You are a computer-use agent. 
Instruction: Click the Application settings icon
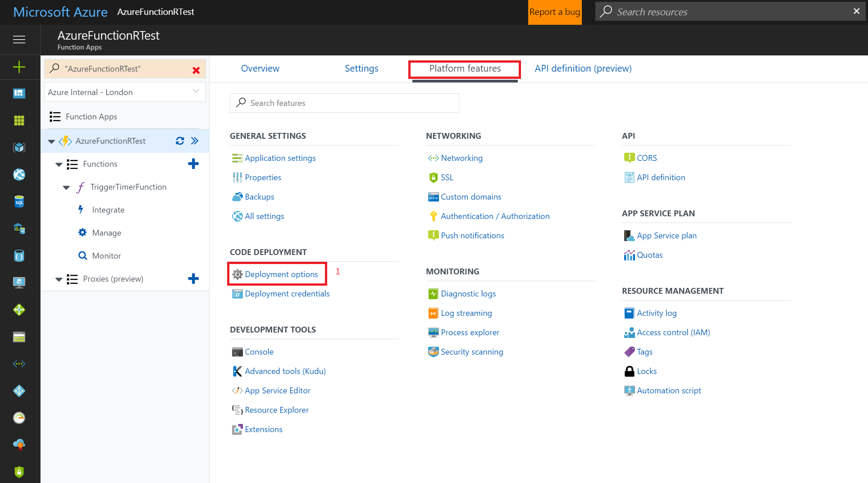(237, 158)
